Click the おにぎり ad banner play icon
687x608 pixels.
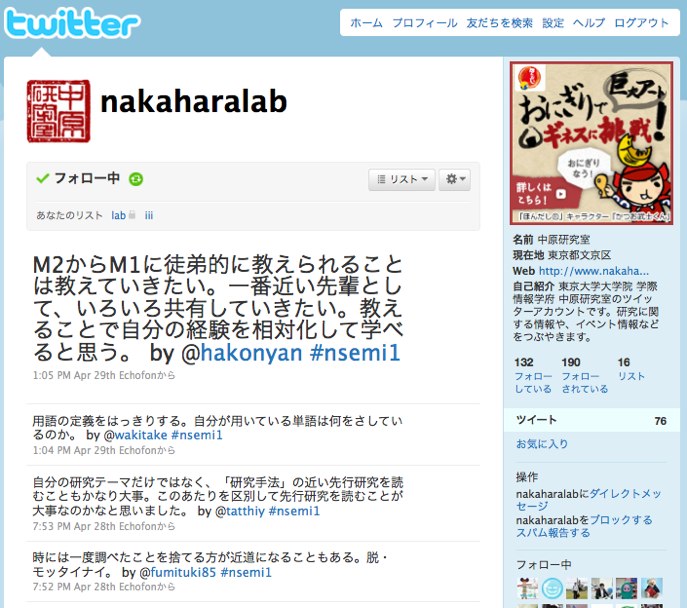(x=561, y=194)
